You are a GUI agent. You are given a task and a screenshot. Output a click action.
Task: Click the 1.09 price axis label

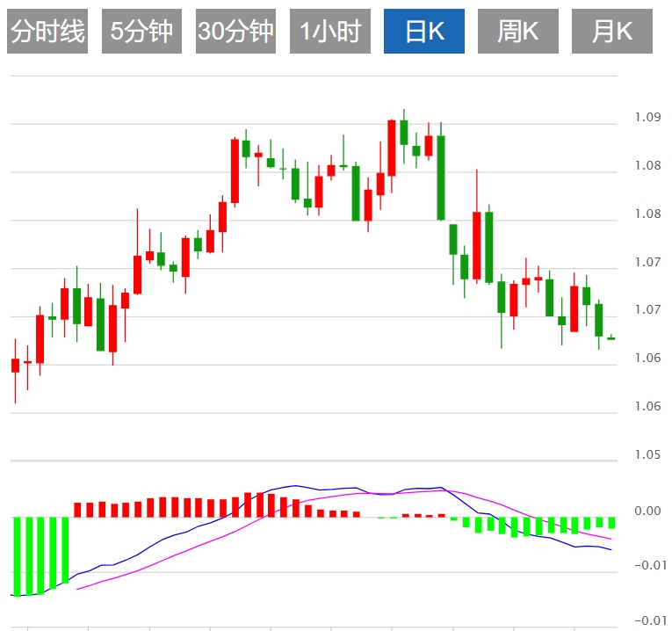coord(647,117)
